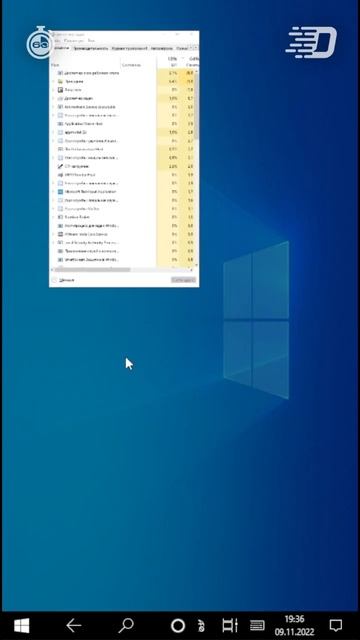Screen dimensions: 360x640
Task: Expand the Runtime Broker row
Action: (x=53, y=217)
